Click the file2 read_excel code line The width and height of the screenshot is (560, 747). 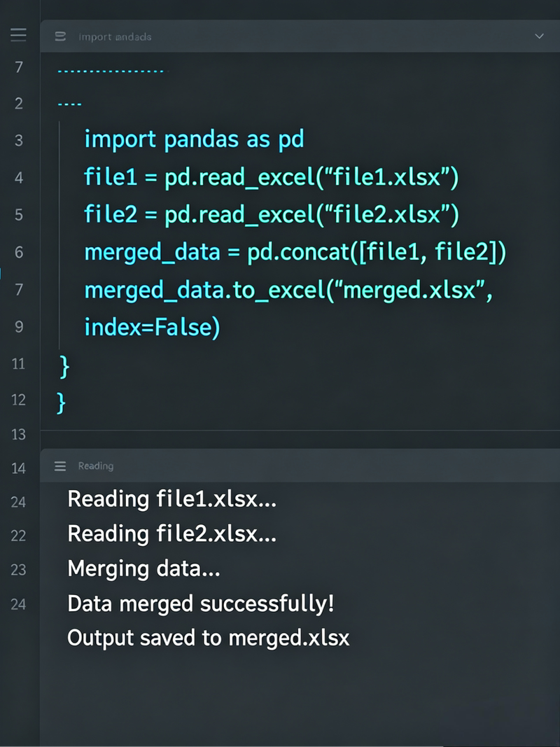tap(272, 214)
